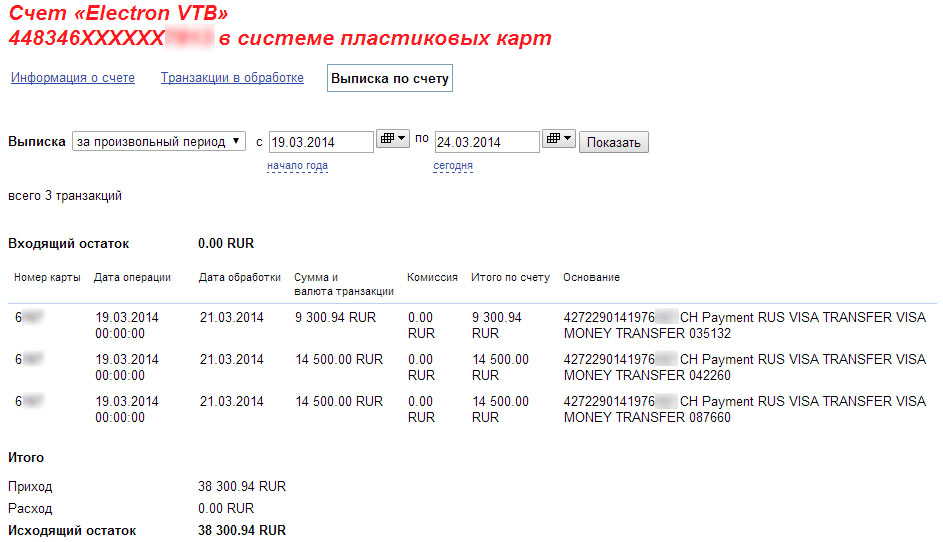Click the сегодня shortcut link
This screenshot has height=542, width=943.
point(453,165)
